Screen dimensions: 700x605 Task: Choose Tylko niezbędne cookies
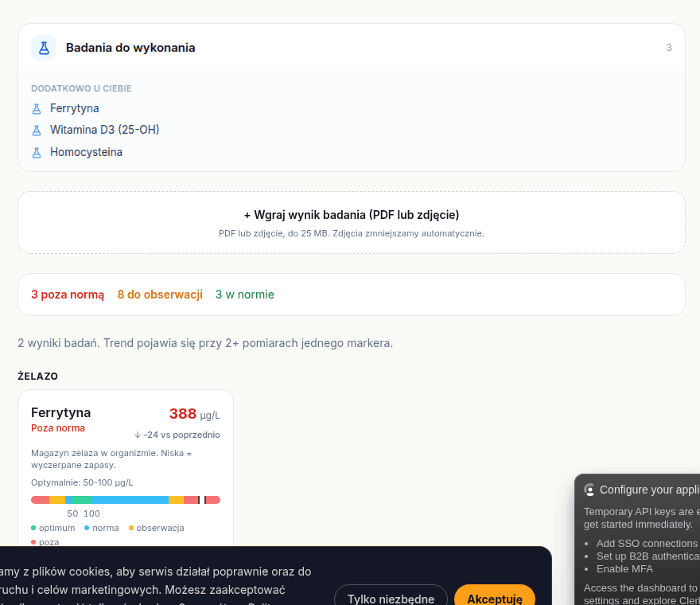(391, 599)
